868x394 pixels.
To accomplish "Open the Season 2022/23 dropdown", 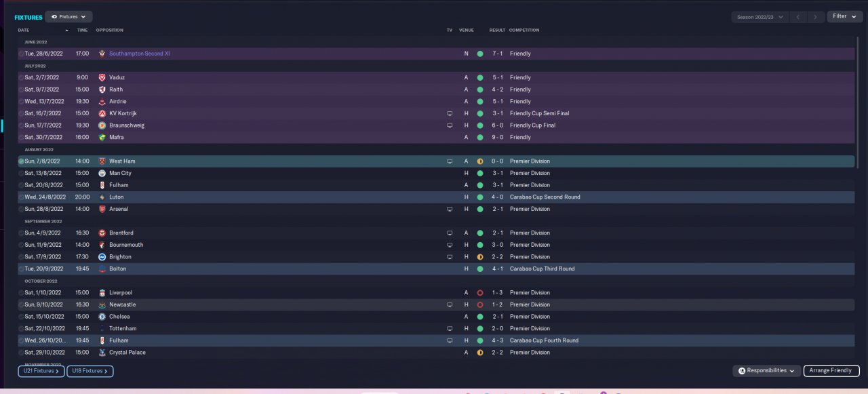I will click(x=759, y=17).
